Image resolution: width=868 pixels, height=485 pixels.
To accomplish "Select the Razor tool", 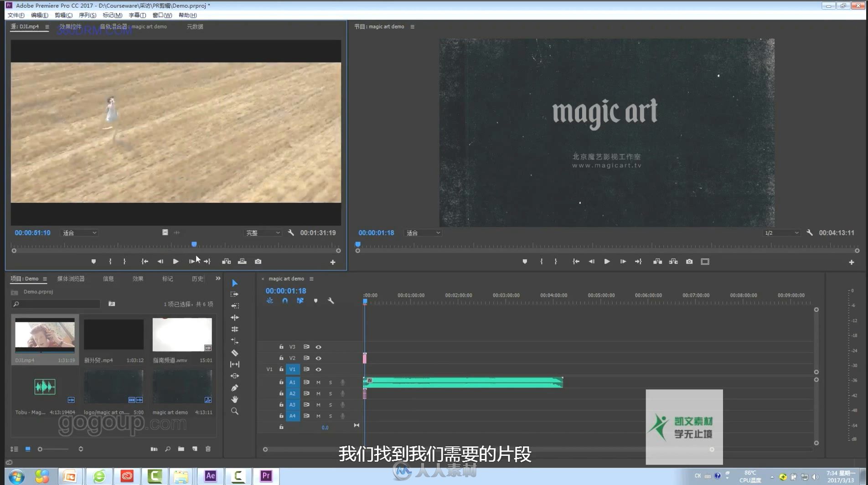I will click(x=235, y=353).
